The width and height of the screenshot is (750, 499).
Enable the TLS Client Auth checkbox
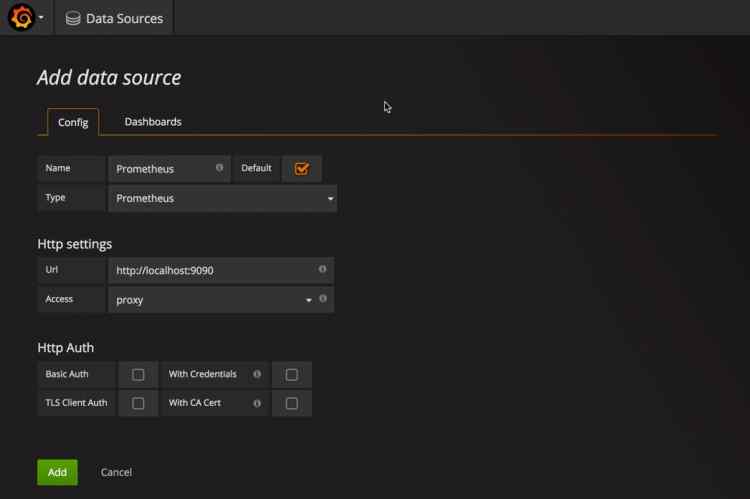point(138,403)
